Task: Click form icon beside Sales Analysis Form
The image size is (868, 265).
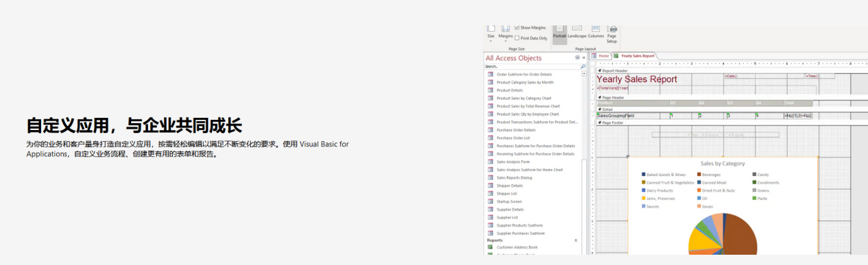Action: [490, 162]
